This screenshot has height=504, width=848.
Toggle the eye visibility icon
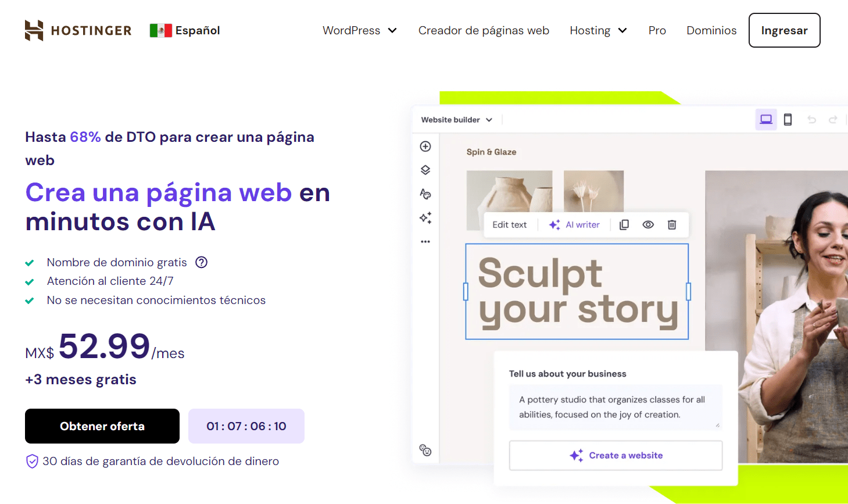tap(648, 225)
